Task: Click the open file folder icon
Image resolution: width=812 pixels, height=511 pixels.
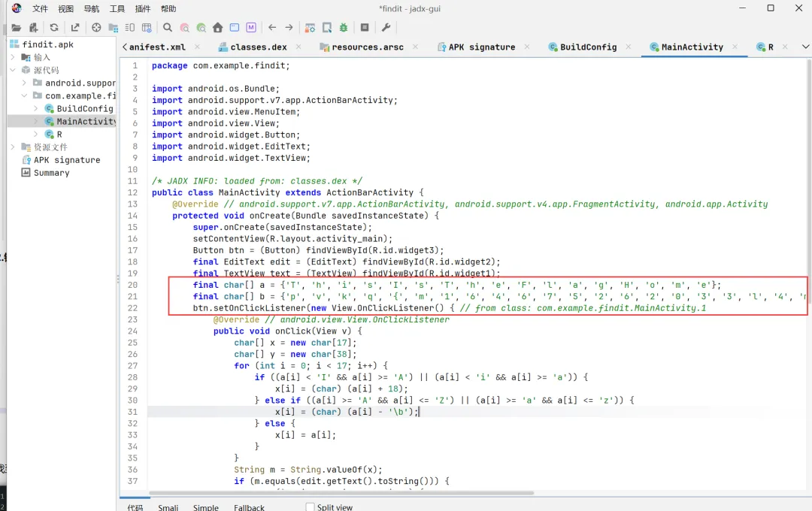Action: click(16, 28)
